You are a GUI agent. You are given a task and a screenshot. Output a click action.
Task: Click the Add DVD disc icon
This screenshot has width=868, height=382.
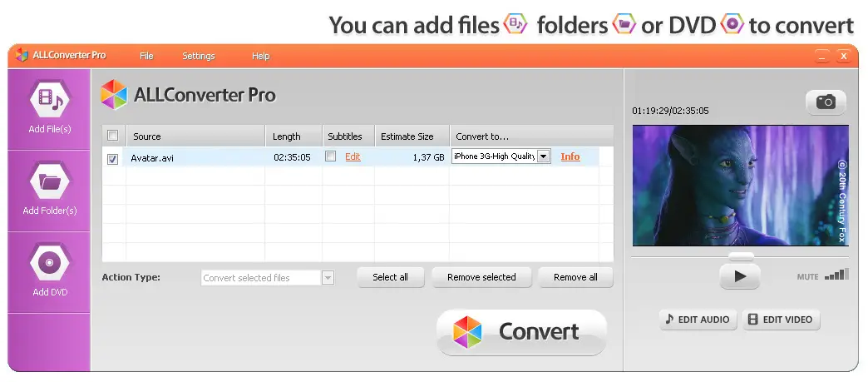coord(50,262)
